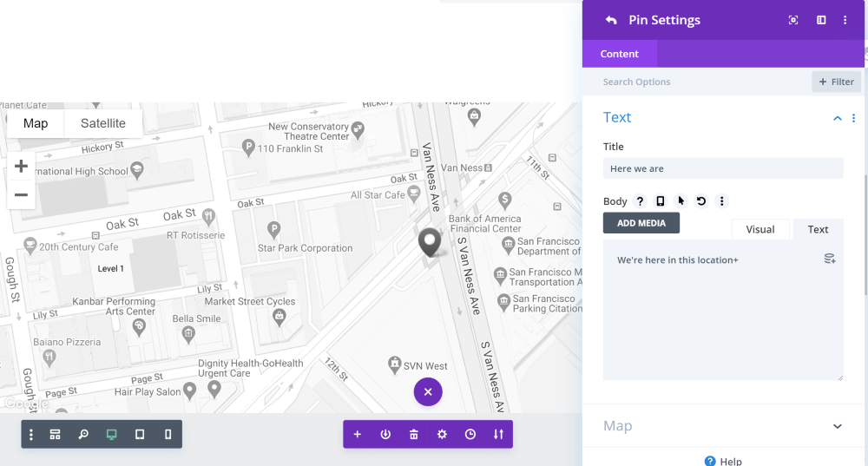Add a Filter to options
Image resolution: width=868 pixels, height=466 pixels.
[836, 82]
